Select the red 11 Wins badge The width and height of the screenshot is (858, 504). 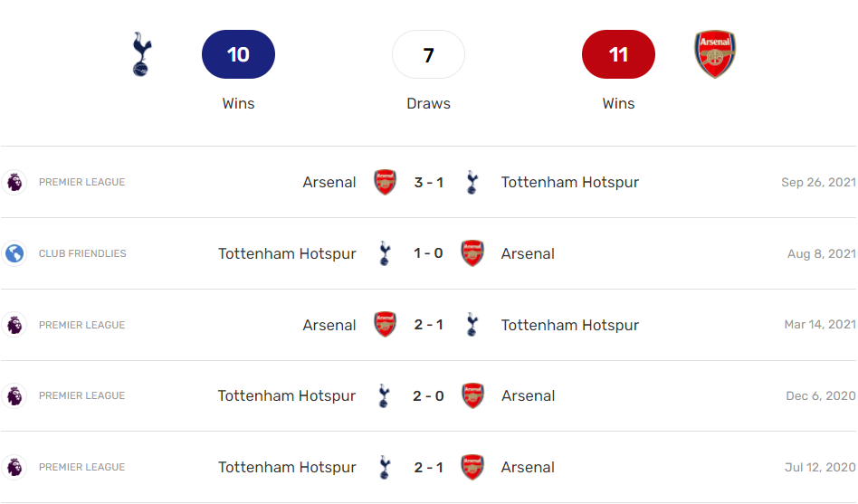[x=618, y=54]
